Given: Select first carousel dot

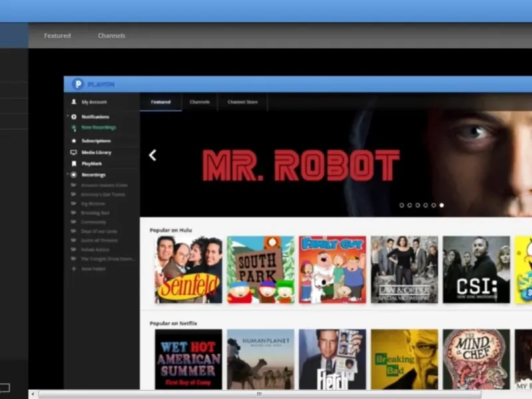Looking at the screenshot, I should (402, 205).
